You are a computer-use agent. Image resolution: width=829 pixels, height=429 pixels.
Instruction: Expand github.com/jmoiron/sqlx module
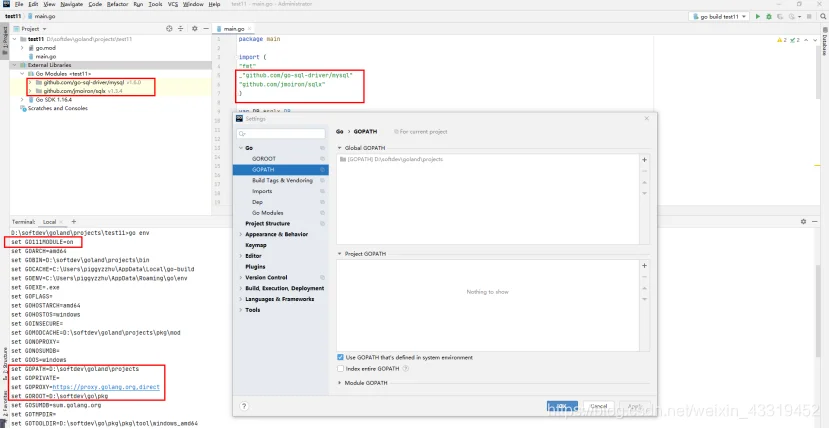30,91
